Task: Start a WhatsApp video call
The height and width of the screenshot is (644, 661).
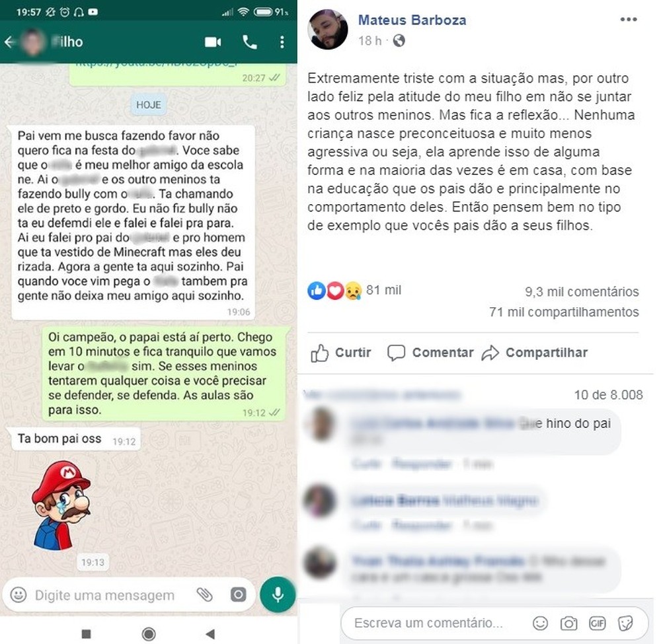Action: click(213, 42)
